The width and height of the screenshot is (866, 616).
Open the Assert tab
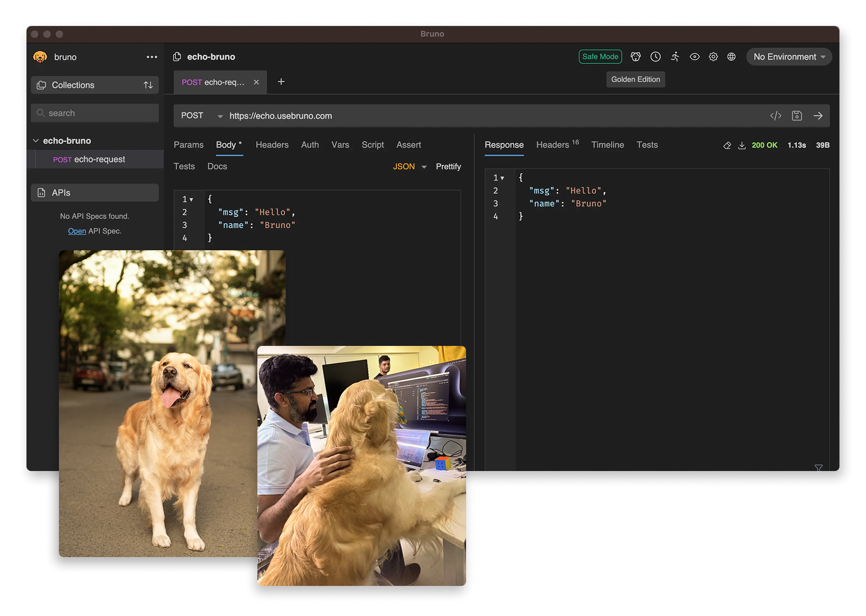pyautogui.click(x=409, y=145)
